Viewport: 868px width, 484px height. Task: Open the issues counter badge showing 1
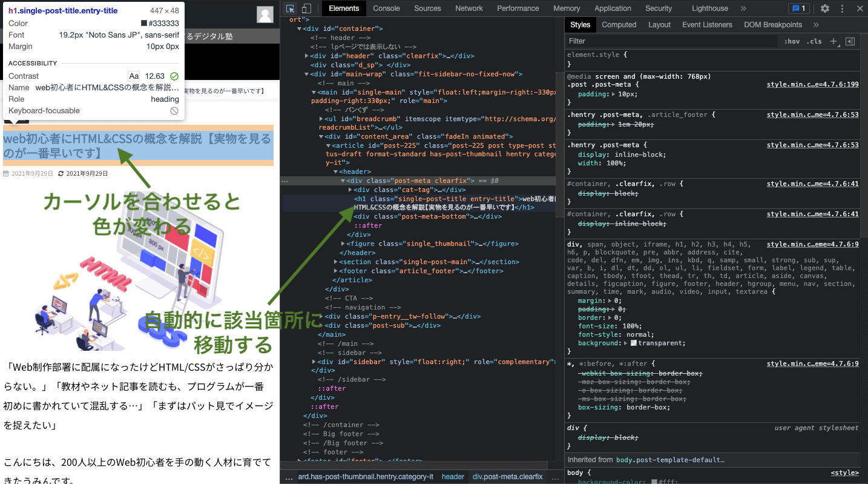click(798, 8)
